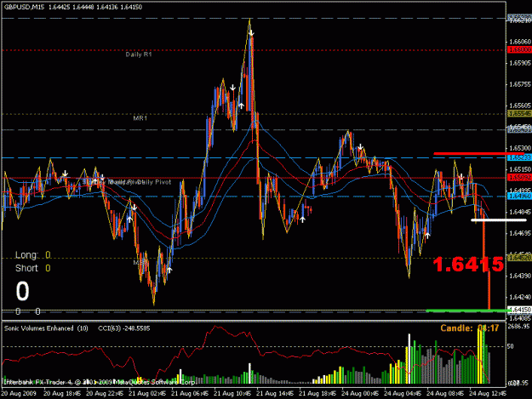Click the red 1.66000 price tag on axis
This screenshot has height=399, width=532.
[x=519, y=50]
